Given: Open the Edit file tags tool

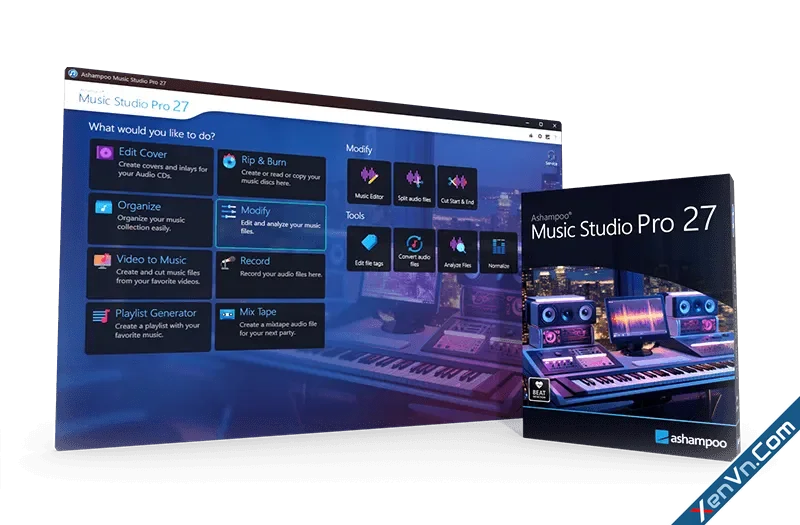Looking at the screenshot, I should point(369,249).
